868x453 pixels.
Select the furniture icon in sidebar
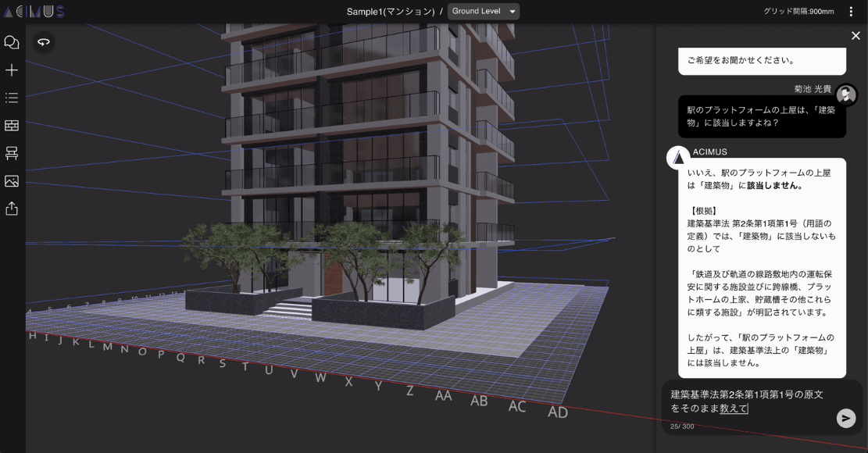(12, 153)
